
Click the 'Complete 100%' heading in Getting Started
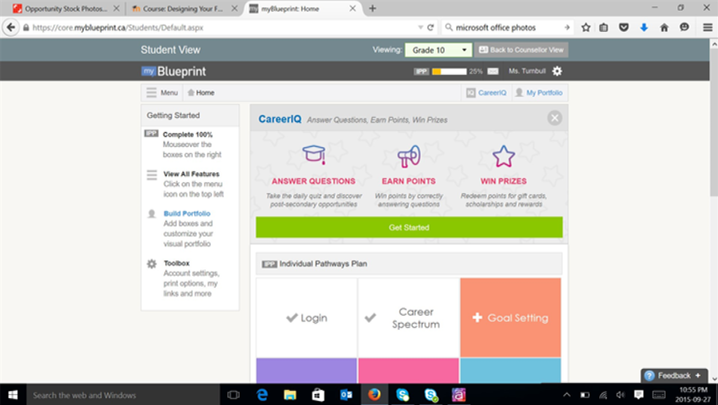(188, 135)
